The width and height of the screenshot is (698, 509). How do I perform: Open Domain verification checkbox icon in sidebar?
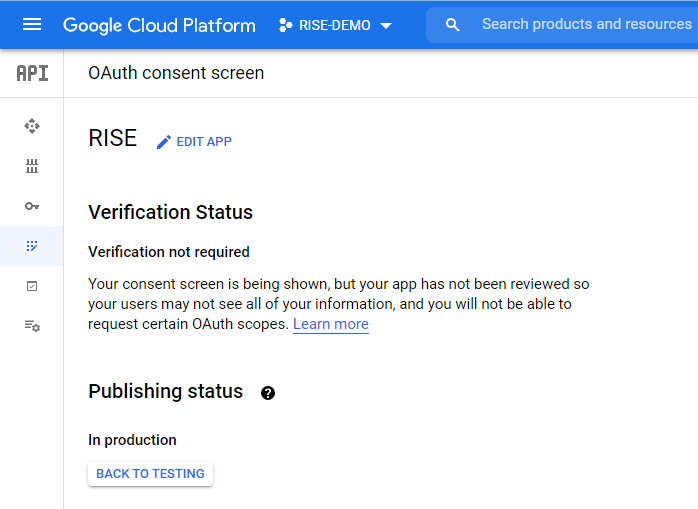pyautogui.click(x=32, y=286)
